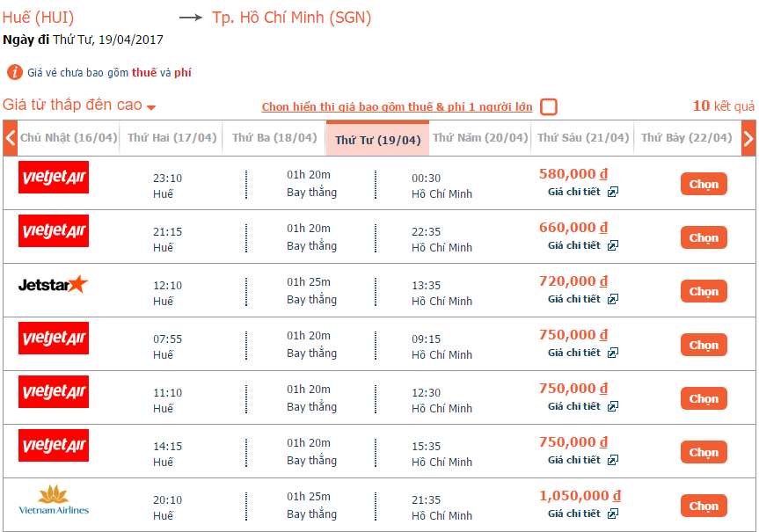Click the Jetstar logo

pos(54,285)
